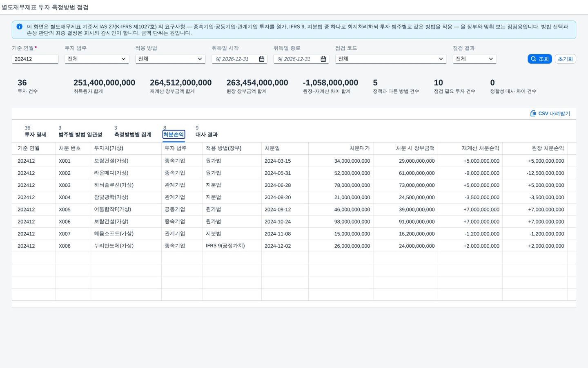Screen dimensions: 588x368
Task: Open the 점검 코드 dropdown
Action: point(391,59)
